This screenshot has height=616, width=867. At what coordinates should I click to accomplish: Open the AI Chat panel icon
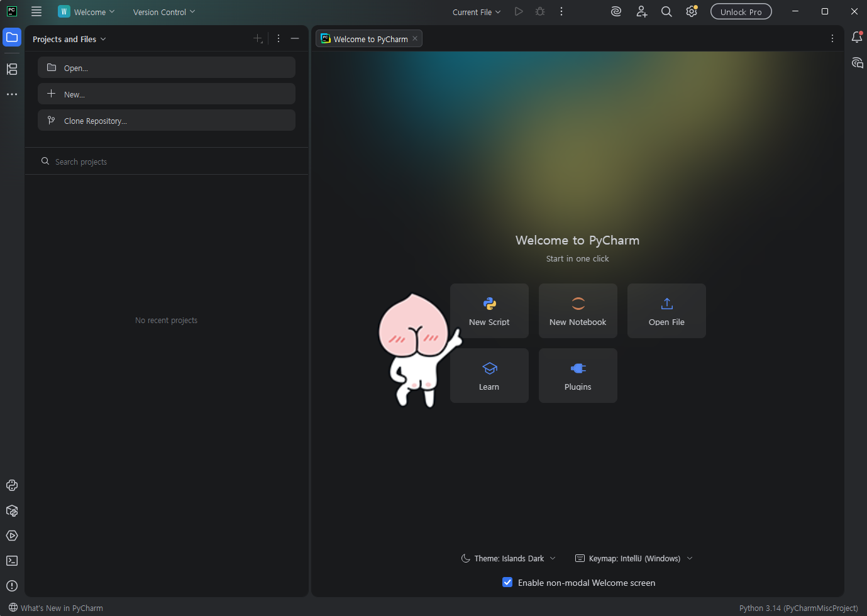(857, 63)
